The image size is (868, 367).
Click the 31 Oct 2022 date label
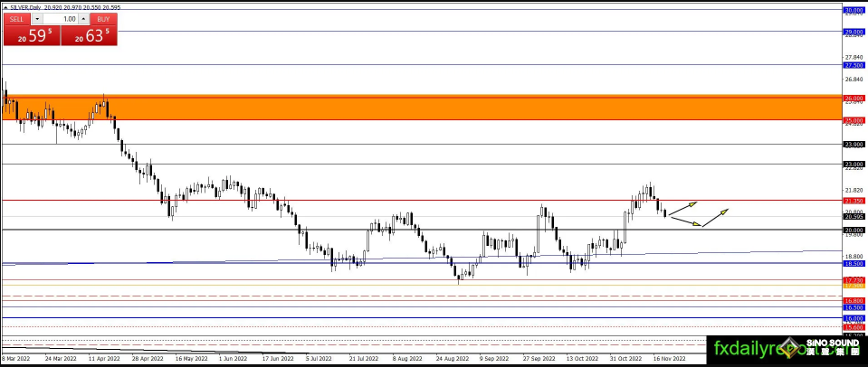click(x=628, y=358)
